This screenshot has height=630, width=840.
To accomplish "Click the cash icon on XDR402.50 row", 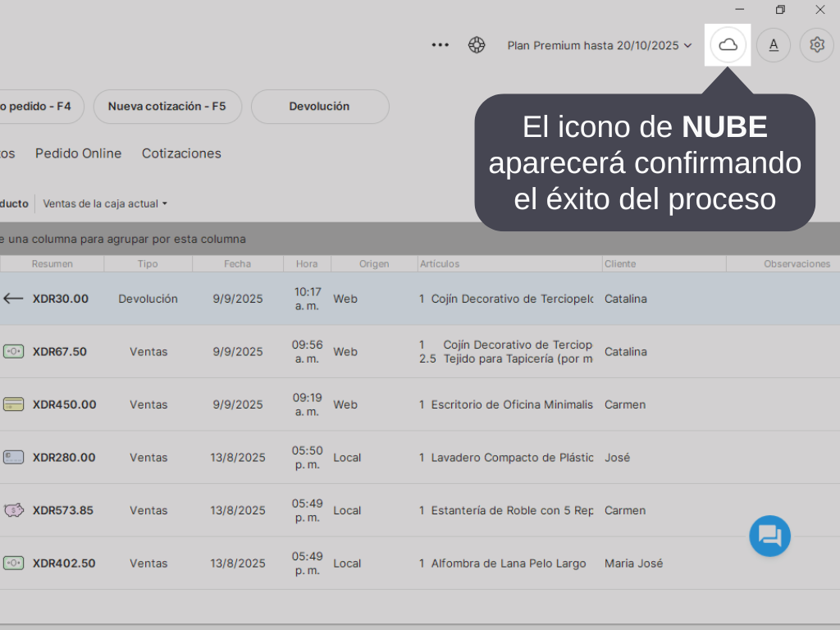I will click(x=13, y=564).
